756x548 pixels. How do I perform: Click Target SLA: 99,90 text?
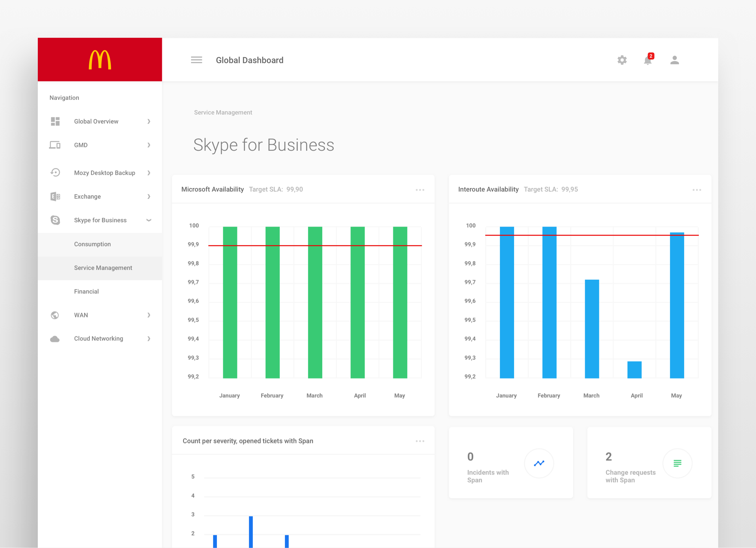click(276, 189)
